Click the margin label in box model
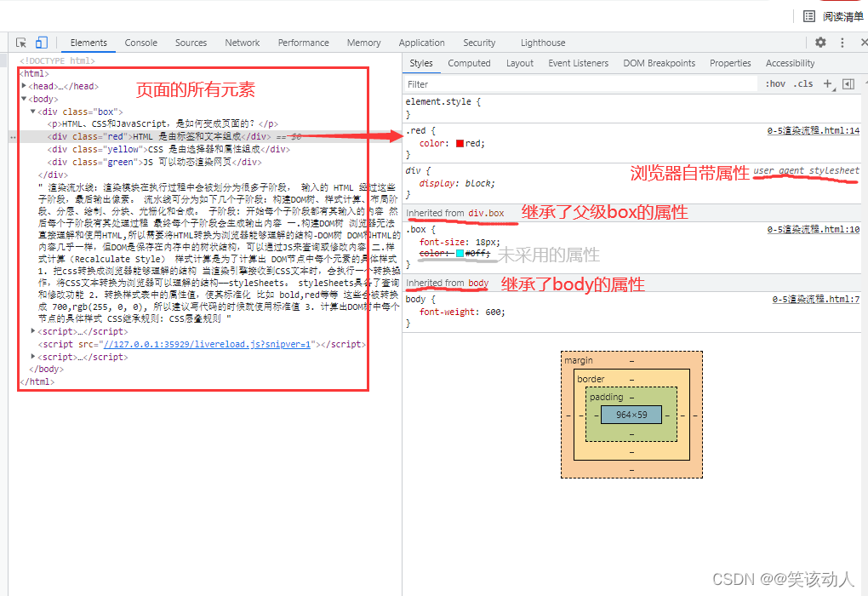Screen dimensions: 868x596 coord(579,361)
